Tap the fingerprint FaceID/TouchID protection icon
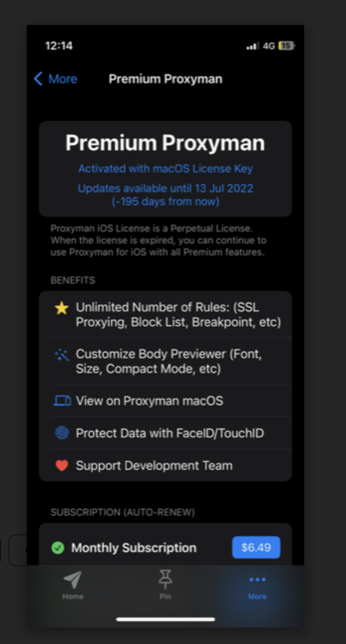346x644 pixels. point(63,433)
